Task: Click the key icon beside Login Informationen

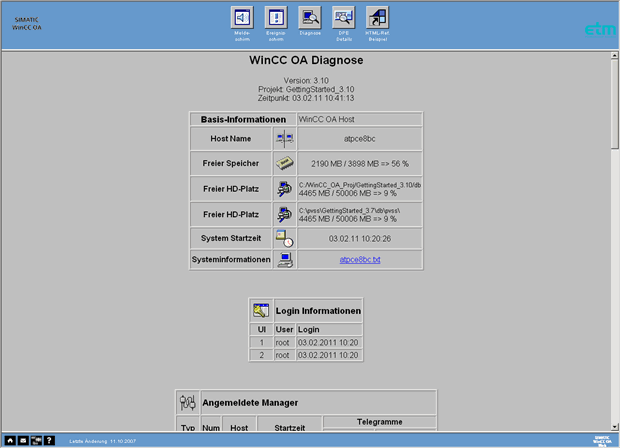Action: click(261, 310)
